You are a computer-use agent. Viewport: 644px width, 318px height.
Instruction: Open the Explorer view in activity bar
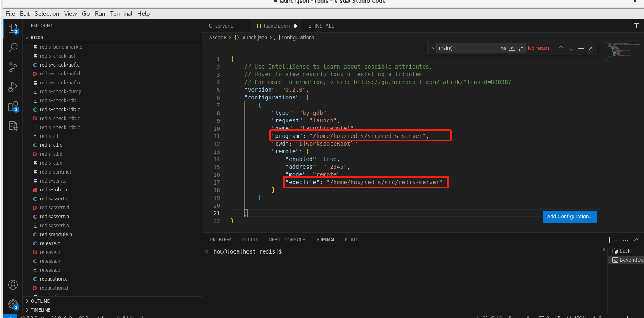pos(13,28)
